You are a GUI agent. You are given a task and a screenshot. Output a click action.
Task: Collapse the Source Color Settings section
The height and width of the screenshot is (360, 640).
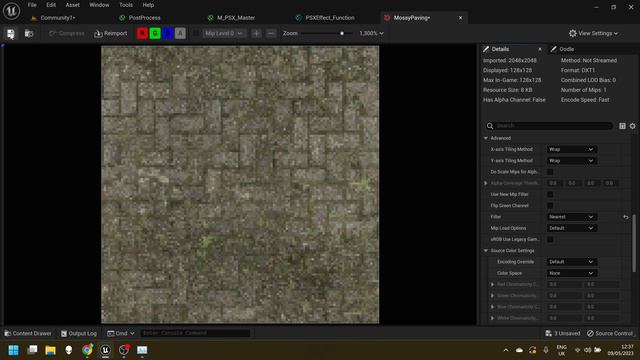[x=486, y=251]
